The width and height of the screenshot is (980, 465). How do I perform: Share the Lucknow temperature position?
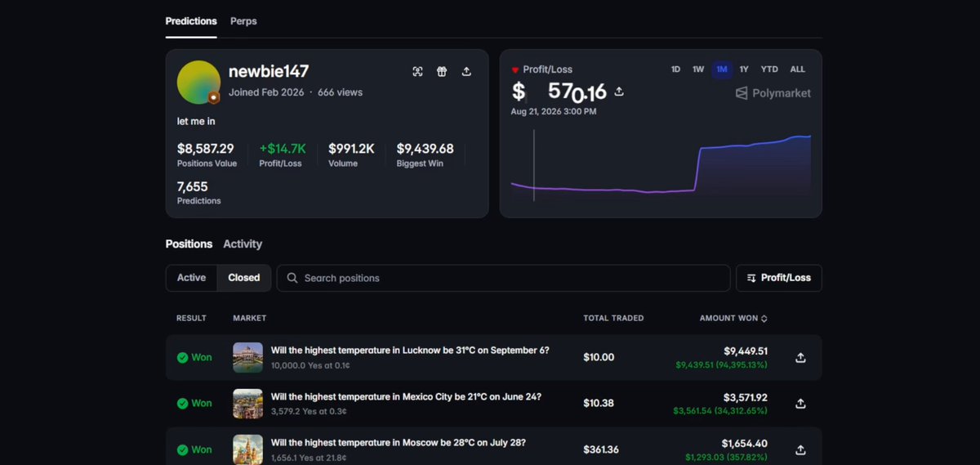click(800, 357)
